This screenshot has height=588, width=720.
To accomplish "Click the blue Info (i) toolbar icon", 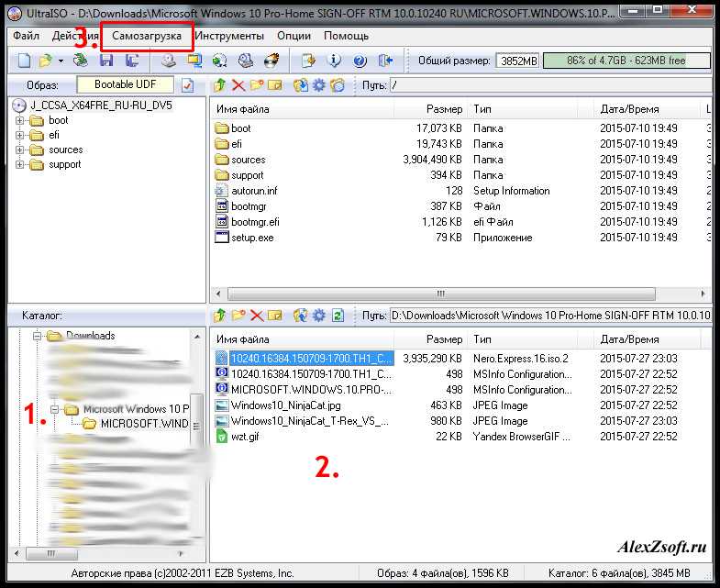I will click(x=334, y=61).
